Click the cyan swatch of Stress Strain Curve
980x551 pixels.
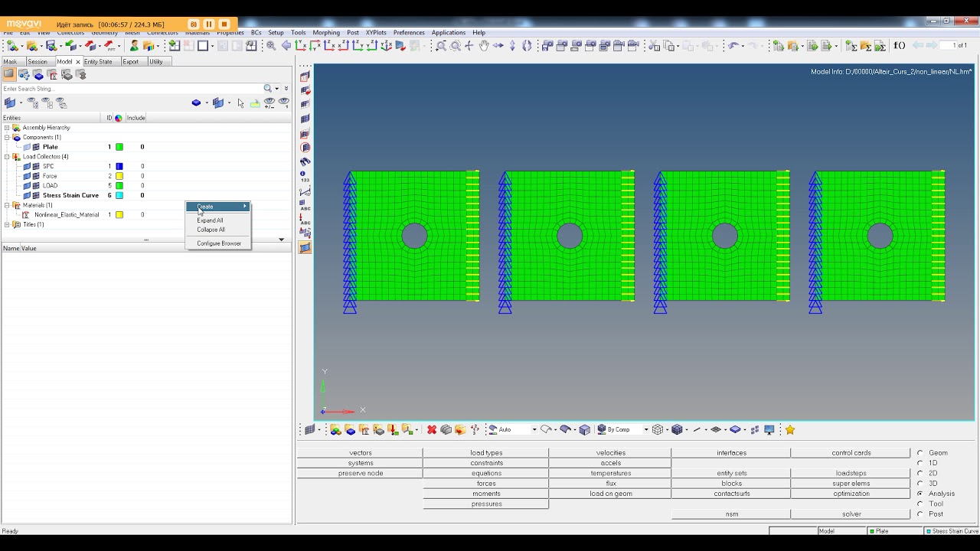click(119, 195)
